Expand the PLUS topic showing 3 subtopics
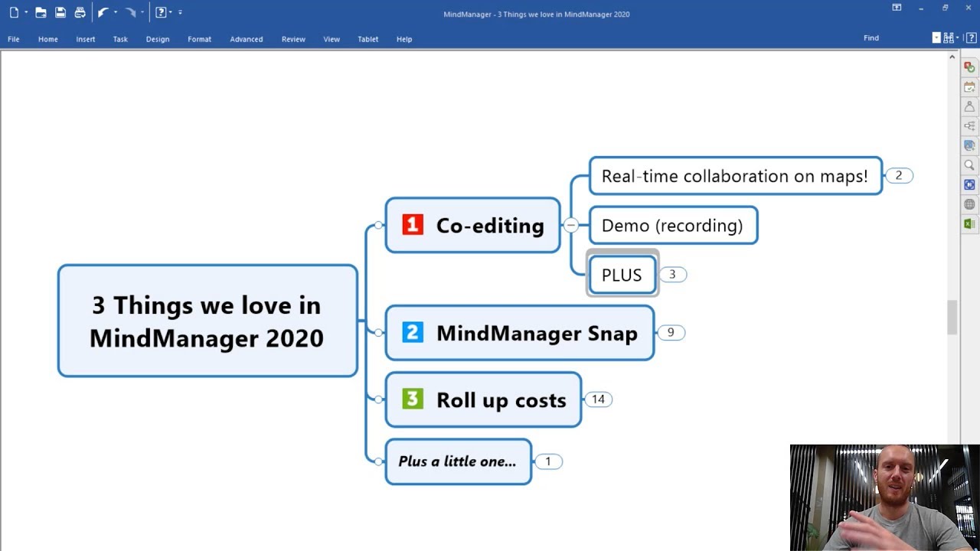 (672, 274)
